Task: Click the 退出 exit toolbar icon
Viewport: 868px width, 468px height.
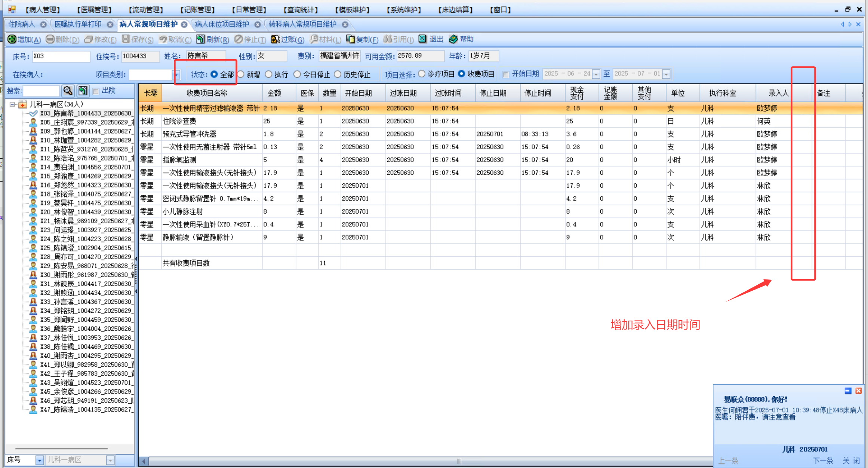Action: tap(422, 39)
